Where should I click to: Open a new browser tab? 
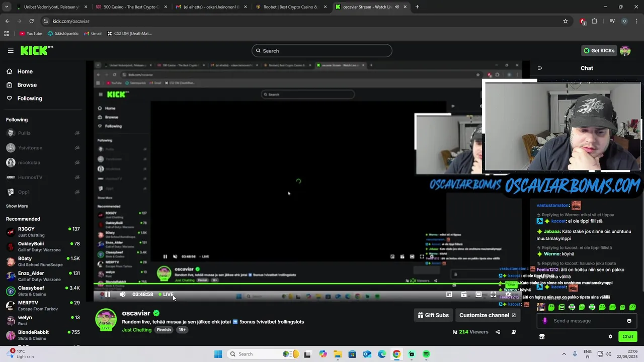(417, 7)
